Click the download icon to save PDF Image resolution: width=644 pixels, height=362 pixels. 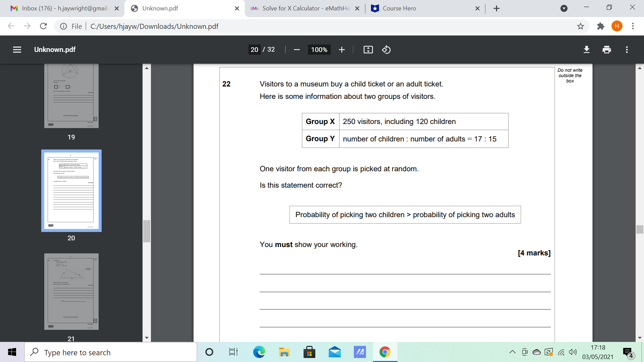pyautogui.click(x=587, y=49)
